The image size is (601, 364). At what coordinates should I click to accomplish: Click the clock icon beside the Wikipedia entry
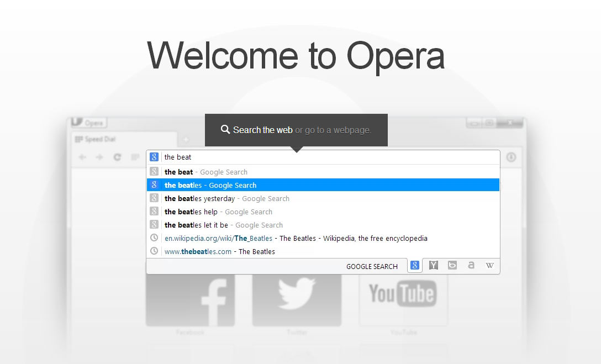pos(154,238)
